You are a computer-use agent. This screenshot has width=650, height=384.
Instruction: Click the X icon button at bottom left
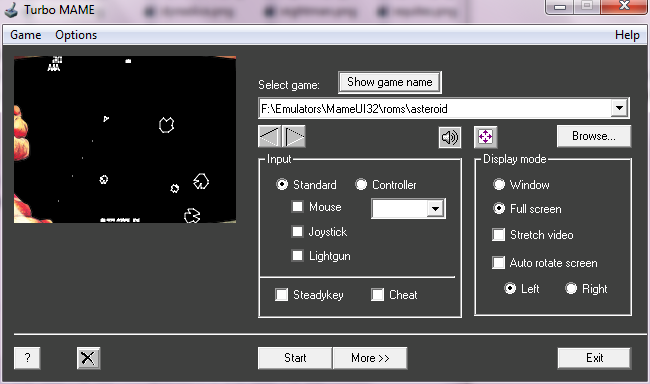(88, 358)
